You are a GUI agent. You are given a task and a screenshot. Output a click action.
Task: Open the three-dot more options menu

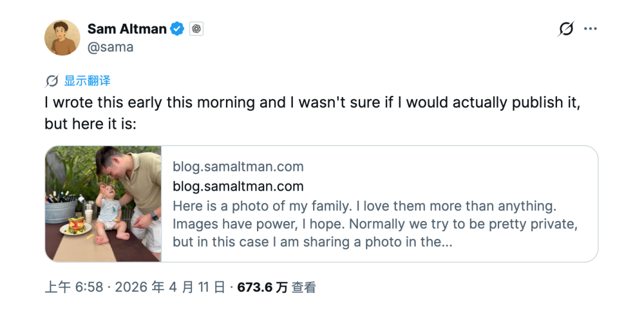pyautogui.click(x=590, y=29)
